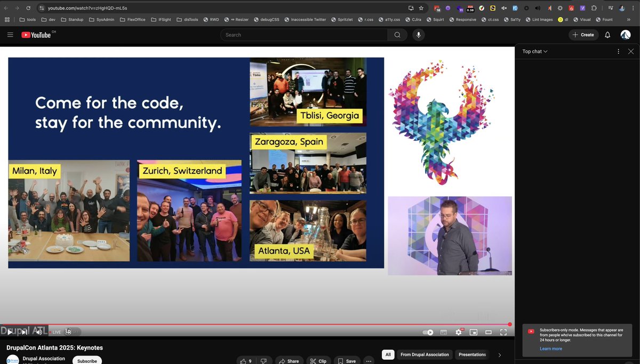Open the dev bookmarks folder
Viewport: 640px width, 364px height.
47,20
